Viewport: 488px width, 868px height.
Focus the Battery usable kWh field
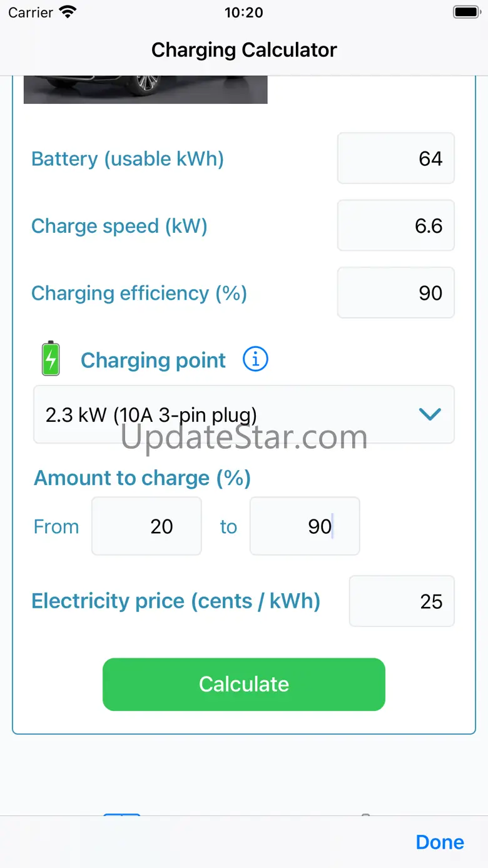pyautogui.click(x=395, y=158)
